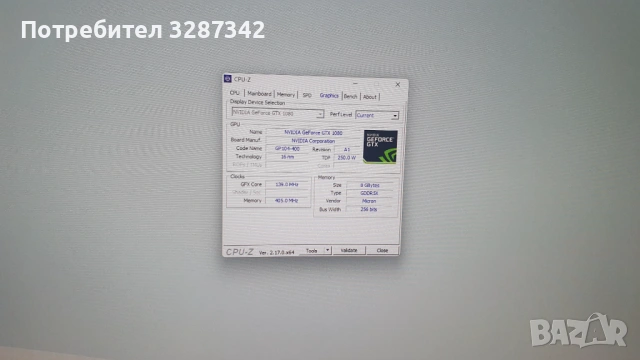Screen dimensions: 640x360
Task: Open the Bench tab
Action: (351, 96)
